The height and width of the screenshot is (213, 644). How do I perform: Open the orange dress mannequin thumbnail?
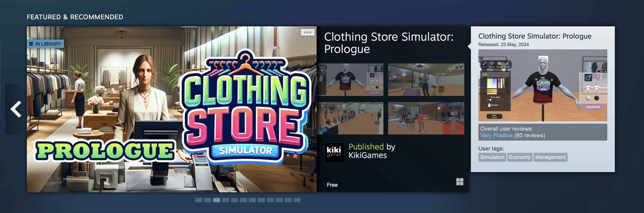point(426,118)
